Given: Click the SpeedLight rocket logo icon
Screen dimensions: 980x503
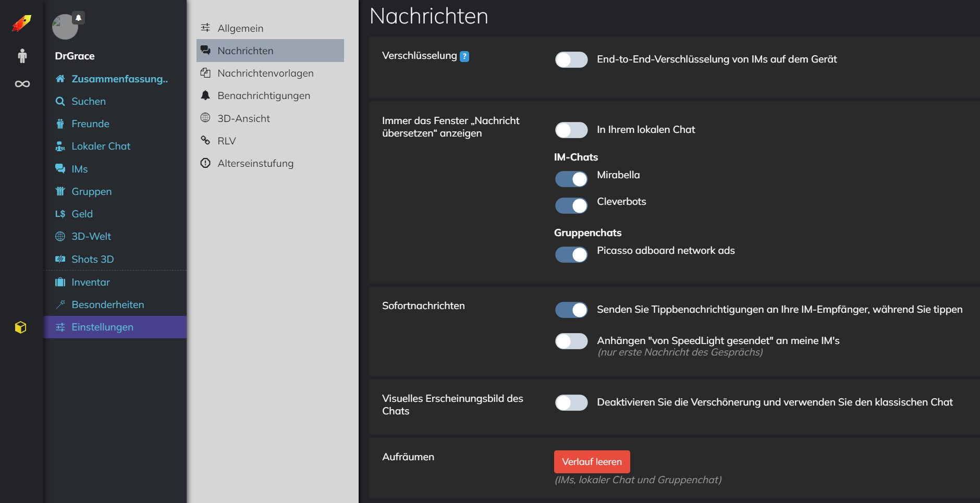Looking at the screenshot, I should (22, 23).
